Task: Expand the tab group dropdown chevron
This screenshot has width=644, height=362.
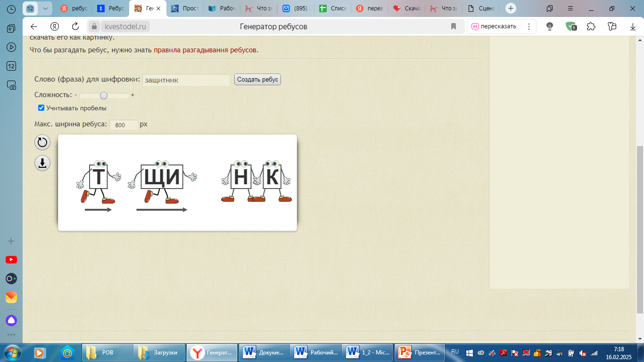Action: [45, 8]
